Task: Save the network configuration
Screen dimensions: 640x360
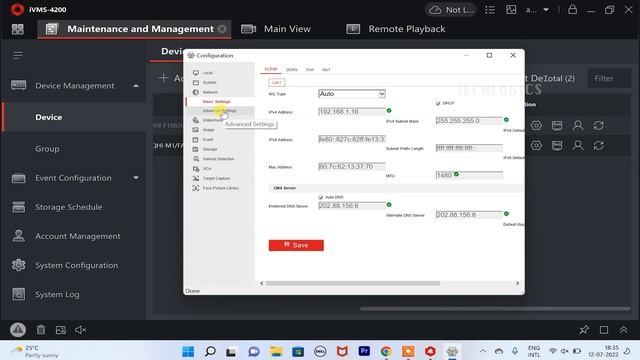Action: [296, 245]
